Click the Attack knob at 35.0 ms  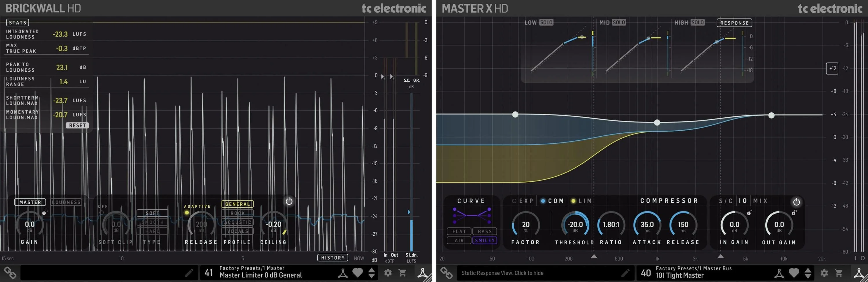click(647, 225)
